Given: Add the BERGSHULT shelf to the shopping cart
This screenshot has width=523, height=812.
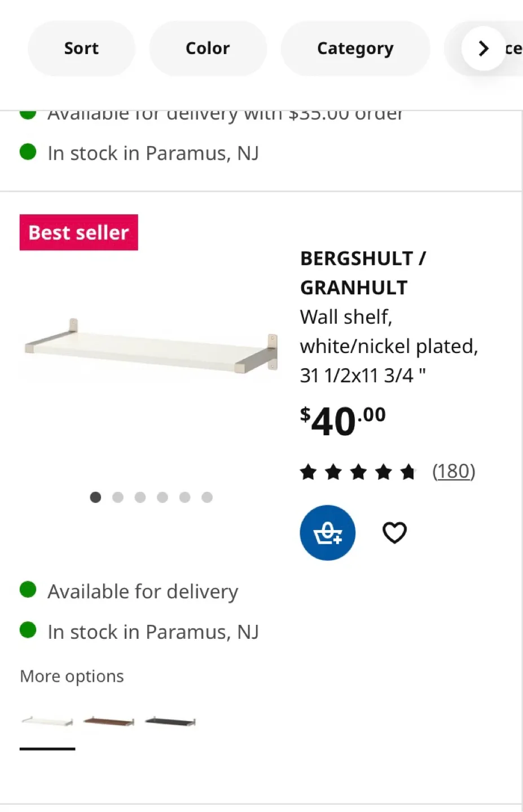Looking at the screenshot, I should (x=327, y=532).
